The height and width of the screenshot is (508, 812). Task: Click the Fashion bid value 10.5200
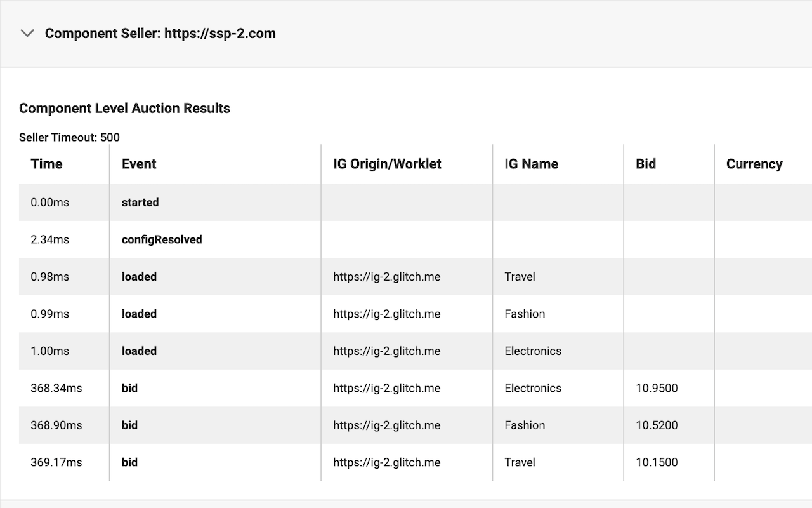point(657,425)
